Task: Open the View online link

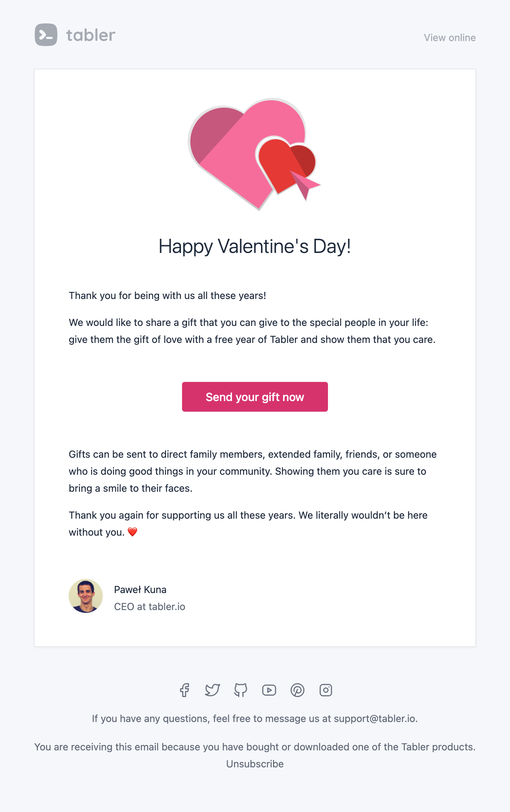Action: (x=450, y=38)
